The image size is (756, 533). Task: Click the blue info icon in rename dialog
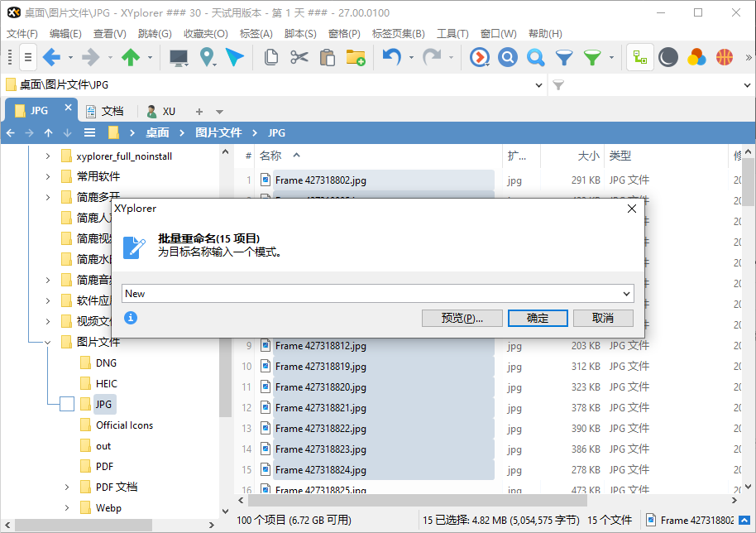(x=131, y=318)
